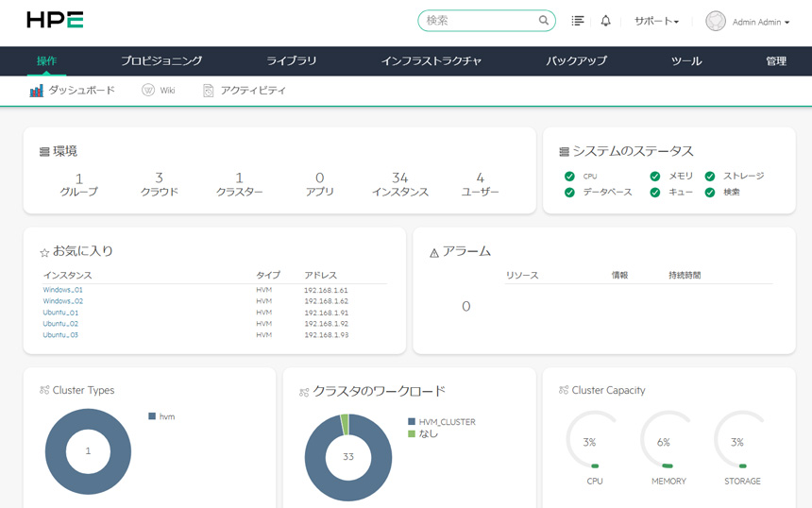Click the リソース column header
Screen dimensions: 812x508
click(x=522, y=276)
